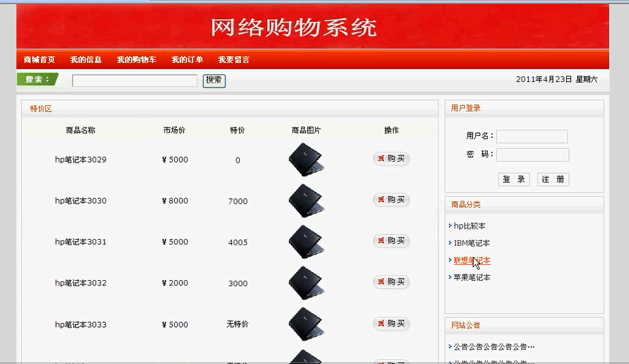Buy hp笔记本3031 with 购买 button
This screenshot has height=364, width=629.
pos(391,240)
